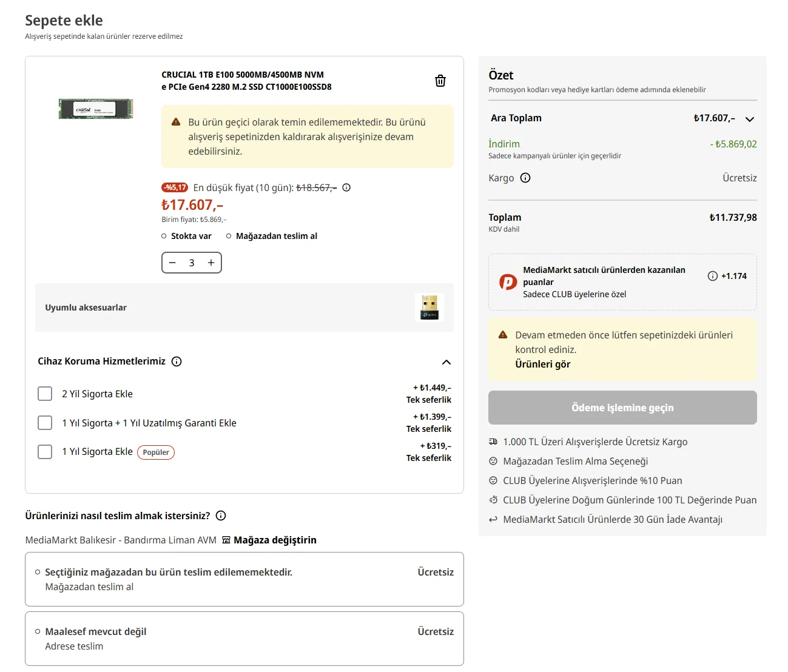This screenshot has width=788, height=672.
Task: Follow the Ürünleri gör link
Action: [543, 364]
